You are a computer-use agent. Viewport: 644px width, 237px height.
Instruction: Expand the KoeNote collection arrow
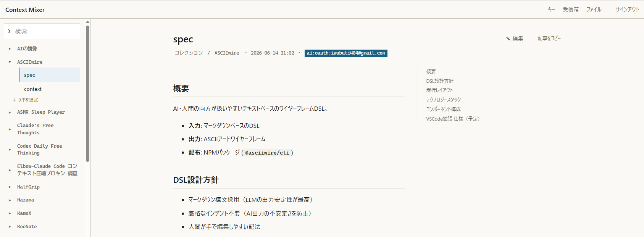pyautogui.click(x=10, y=227)
